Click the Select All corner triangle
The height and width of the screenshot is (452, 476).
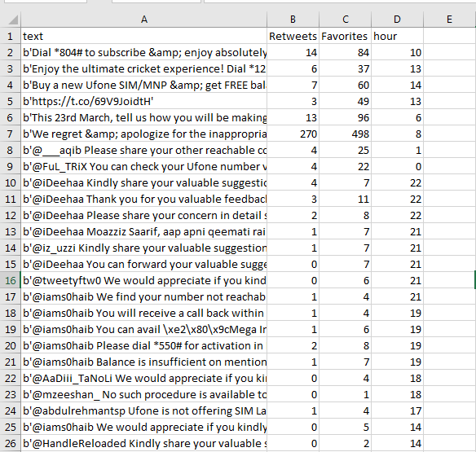(13, 20)
